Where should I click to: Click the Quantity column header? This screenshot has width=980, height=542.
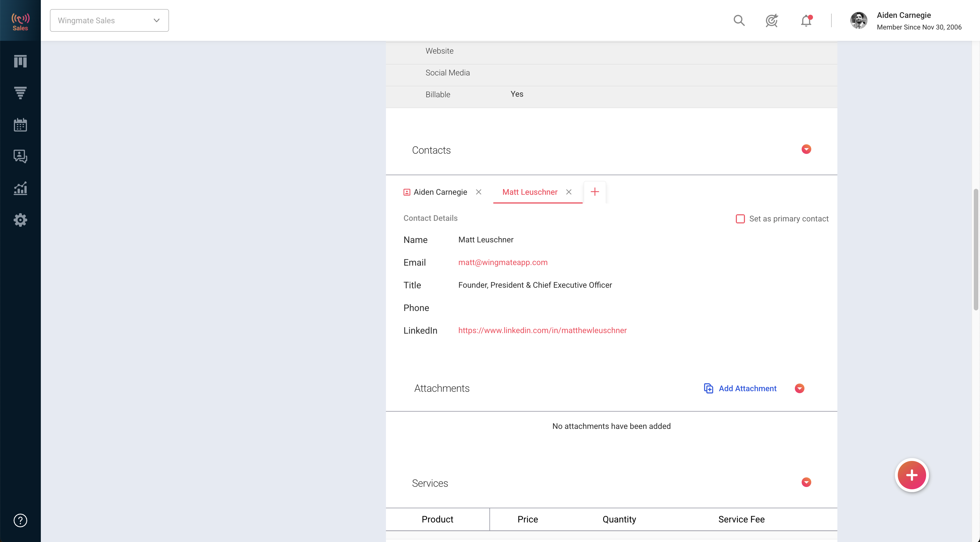coord(619,519)
